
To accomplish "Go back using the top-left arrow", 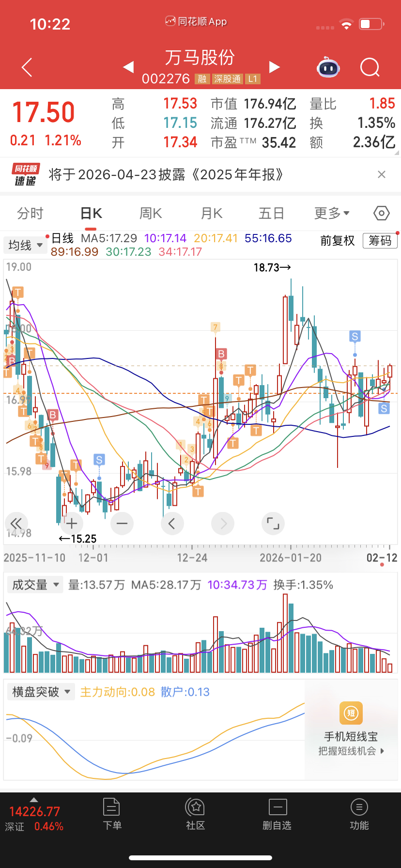I will [x=27, y=67].
